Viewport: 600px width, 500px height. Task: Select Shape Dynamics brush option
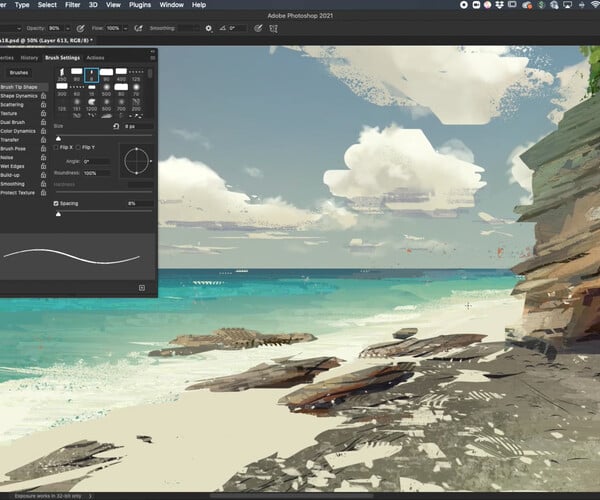pyautogui.click(x=18, y=96)
